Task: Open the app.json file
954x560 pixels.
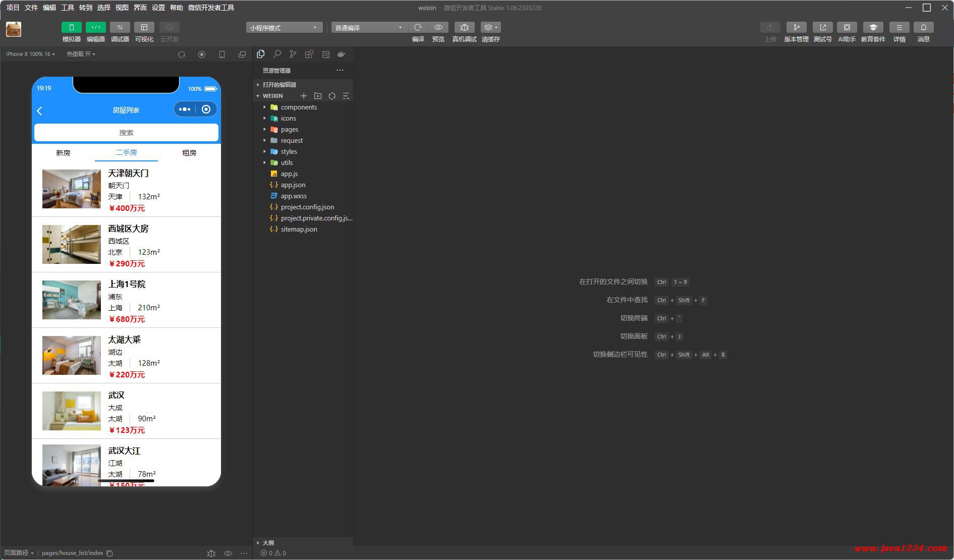Action: [x=293, y=185]
